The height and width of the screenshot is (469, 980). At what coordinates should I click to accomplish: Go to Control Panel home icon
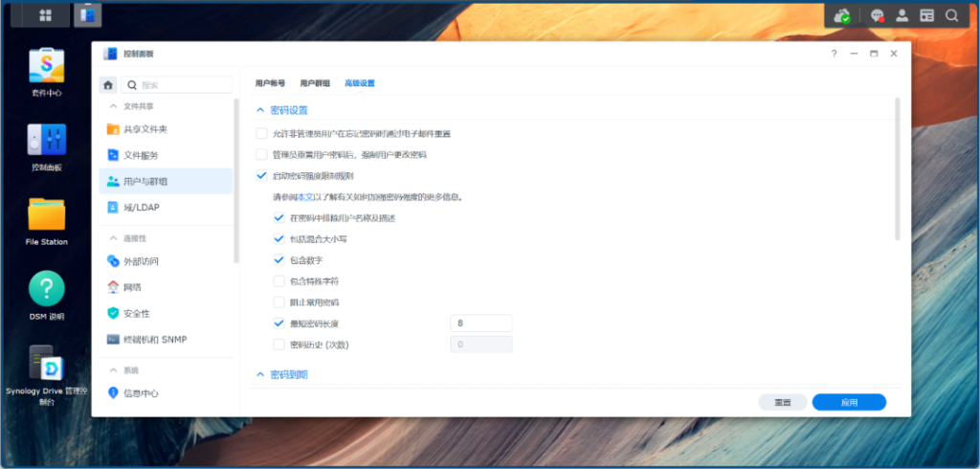click(x=108, y=85)
